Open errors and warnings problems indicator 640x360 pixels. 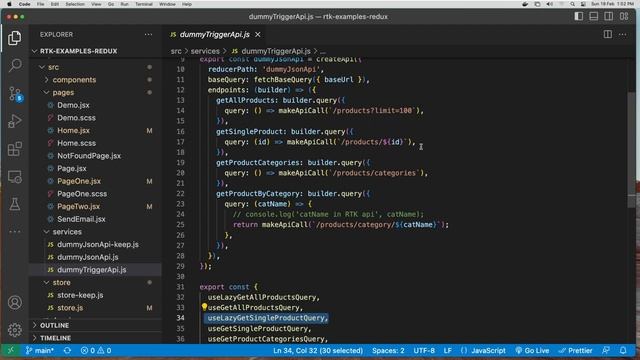point(96,351)
